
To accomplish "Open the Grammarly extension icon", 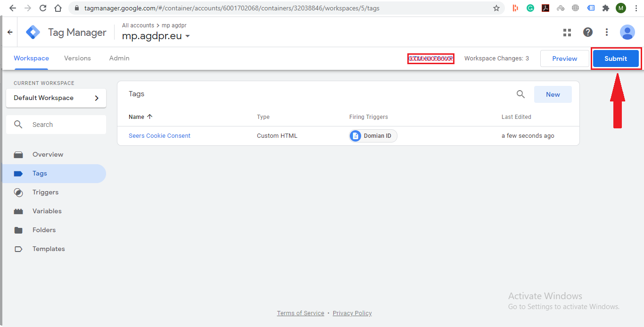I will pos(530,8).
